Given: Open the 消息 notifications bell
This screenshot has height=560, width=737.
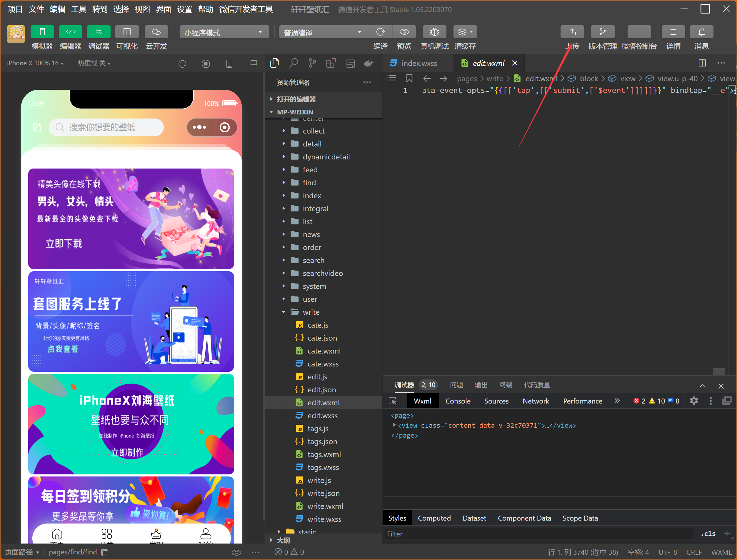Looking at the screenshot, I should point(702,32).
